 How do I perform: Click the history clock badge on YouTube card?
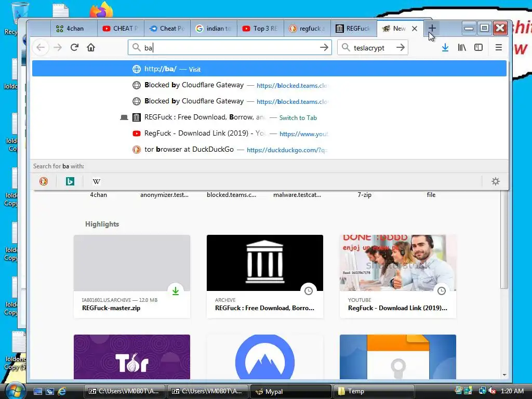point(442,291)
